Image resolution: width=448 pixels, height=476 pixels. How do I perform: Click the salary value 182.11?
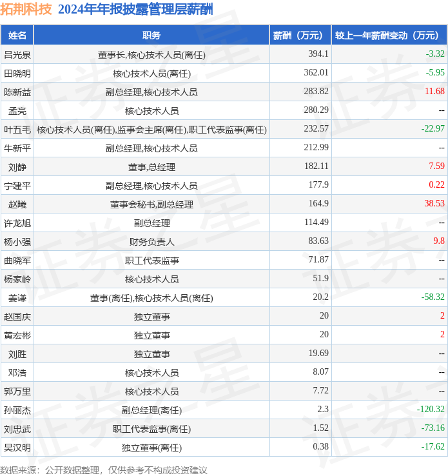click(317, 166)
